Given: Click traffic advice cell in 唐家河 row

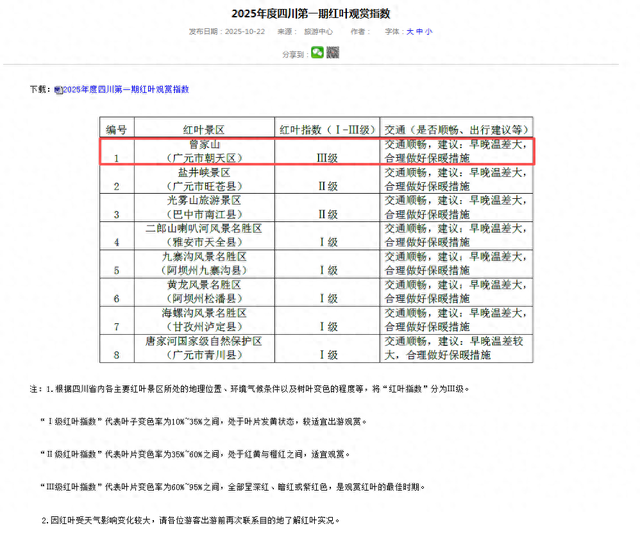Looking at the screenshot, I should 456,348.
